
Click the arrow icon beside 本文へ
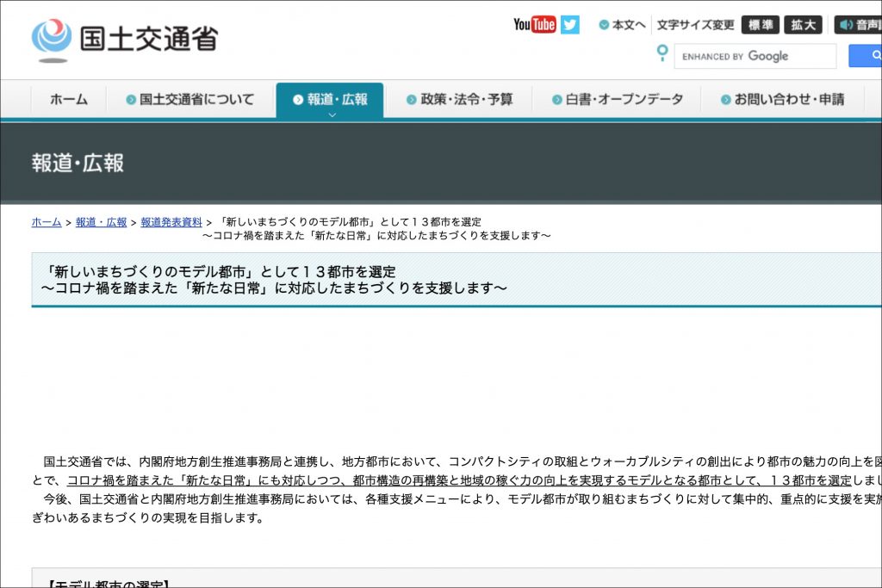coord(604,25)
